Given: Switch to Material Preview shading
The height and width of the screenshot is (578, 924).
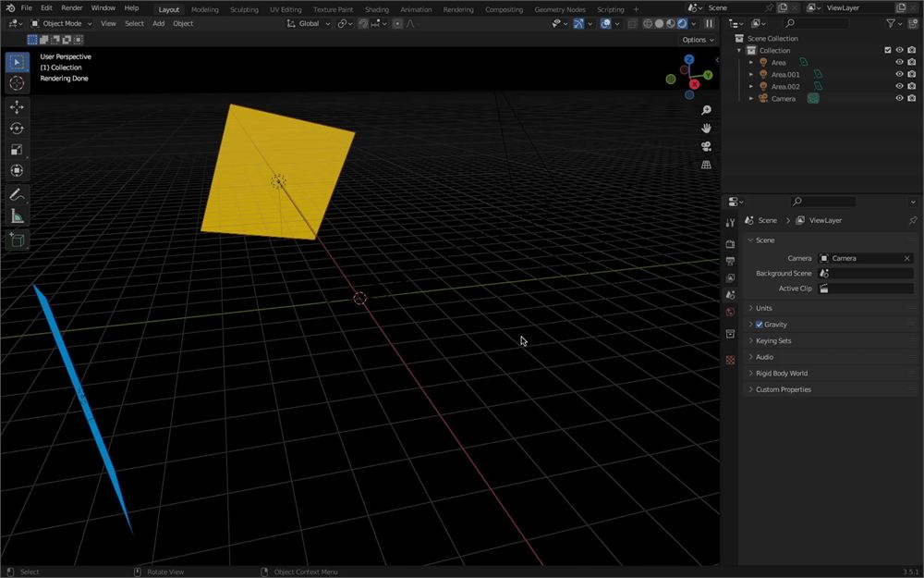Looking at the screenshot, I should coord(671,24).
